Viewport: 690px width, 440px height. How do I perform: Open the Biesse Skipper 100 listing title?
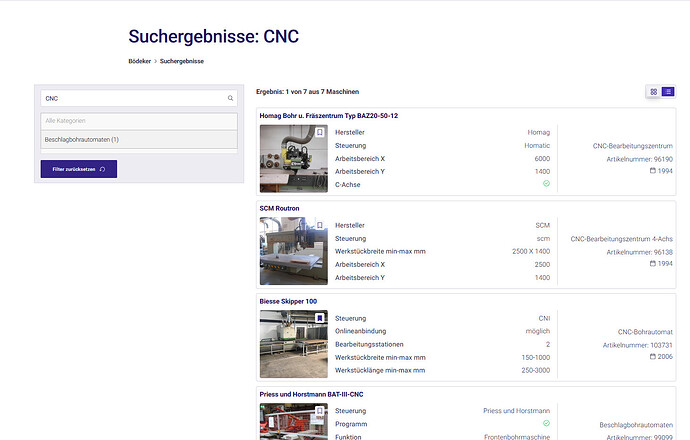click(x=288, y=301)
